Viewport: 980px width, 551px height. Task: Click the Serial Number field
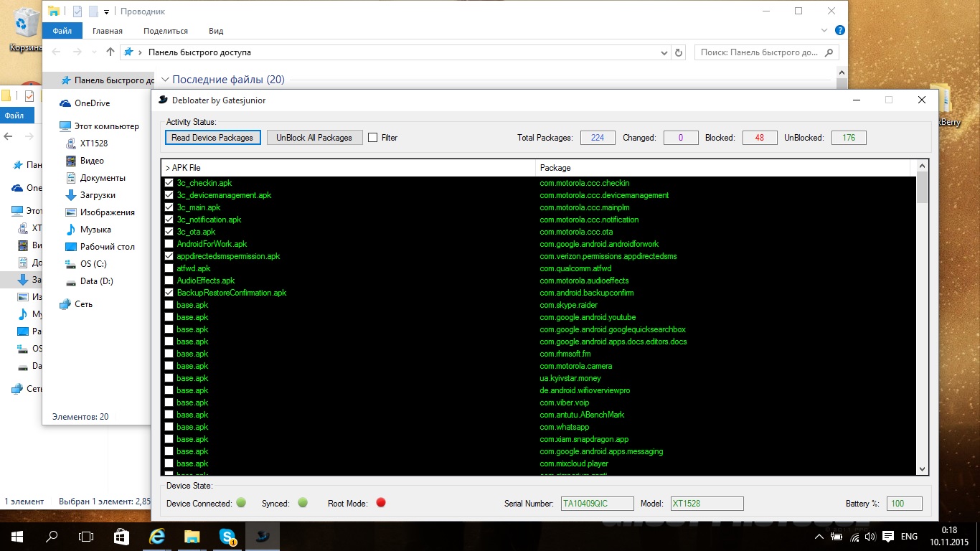click(598, 504)
